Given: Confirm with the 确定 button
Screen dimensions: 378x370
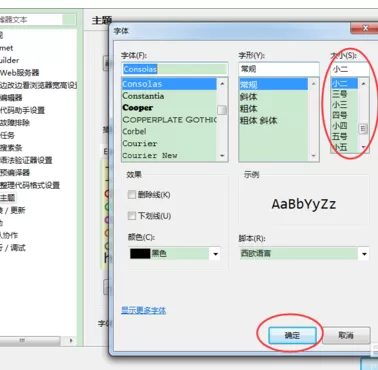Looking at the screenshot, I should coord(292,335).
